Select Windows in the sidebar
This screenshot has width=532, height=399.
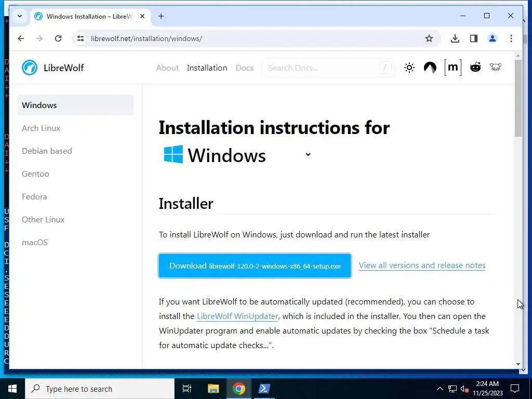coord(75,105)
